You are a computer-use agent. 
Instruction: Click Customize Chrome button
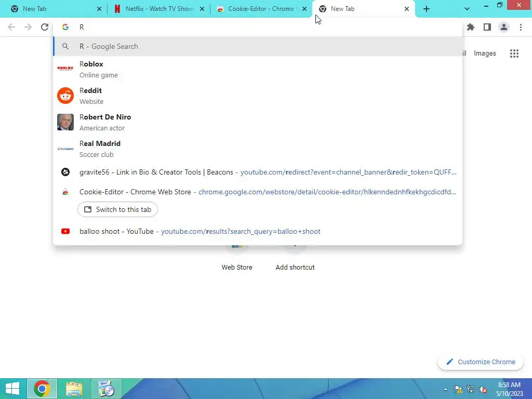coord(481,362)
